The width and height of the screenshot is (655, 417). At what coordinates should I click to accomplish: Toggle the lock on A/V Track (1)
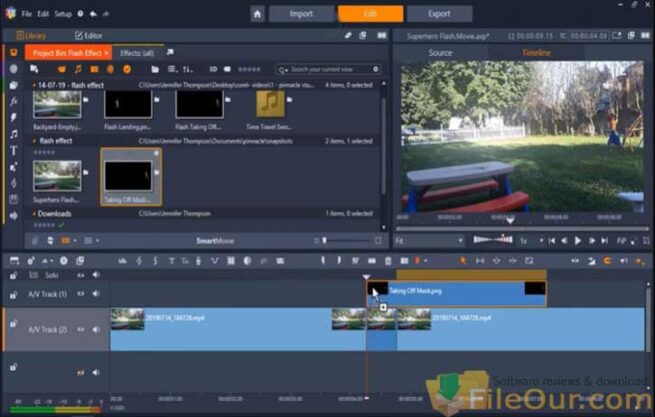(x=14, y=295)
